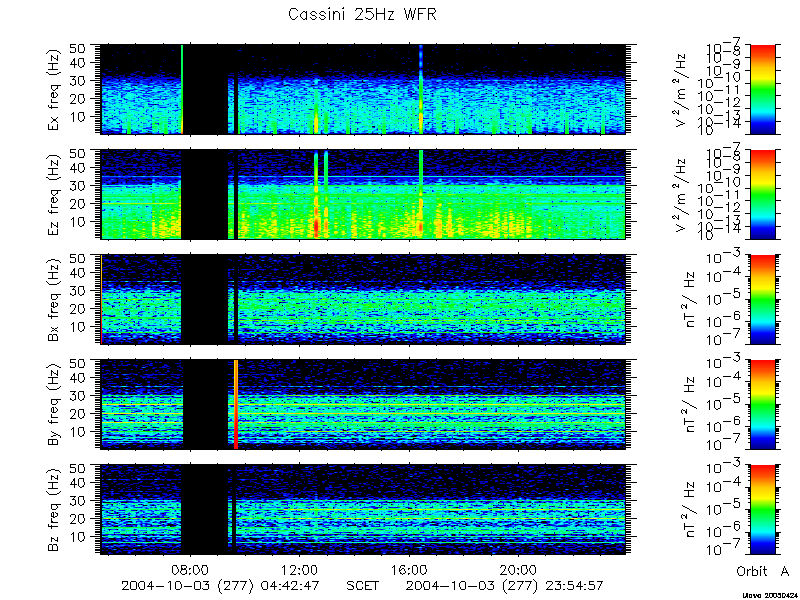Screen dimensions: 800x600
Task: Click the nT²/Hz unit label beside By color bar
Action: 689,404
